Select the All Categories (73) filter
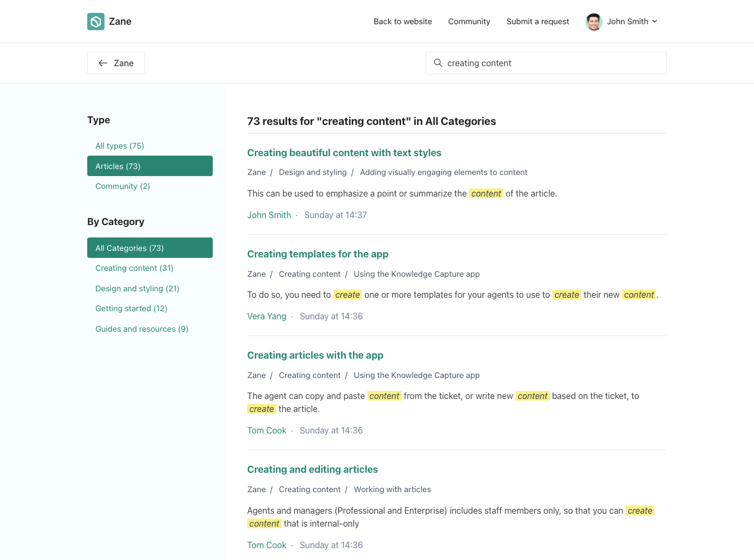754x560 pixels. (150, 248)
